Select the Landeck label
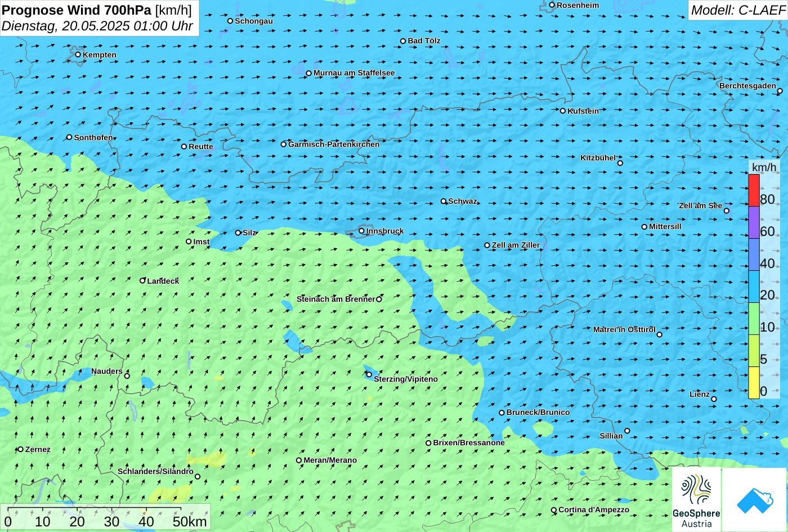The height and width of the screenshot is (532, 788). pos(163,281)
